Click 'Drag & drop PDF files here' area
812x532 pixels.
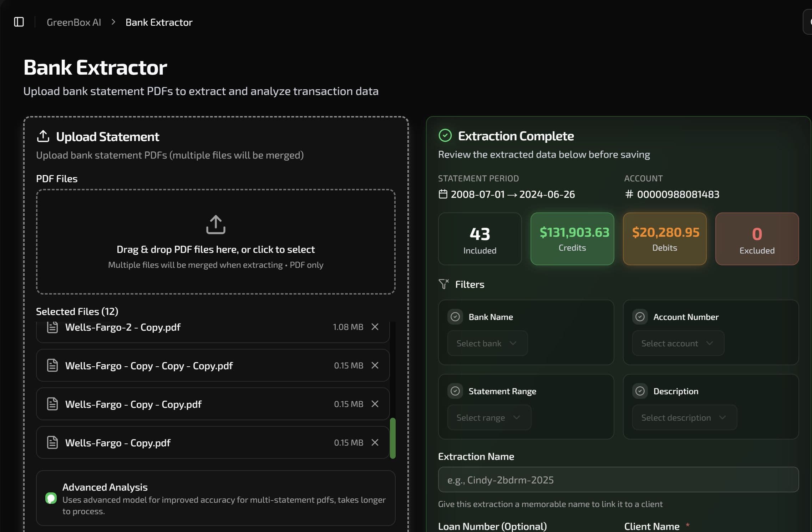click(216, 242)
